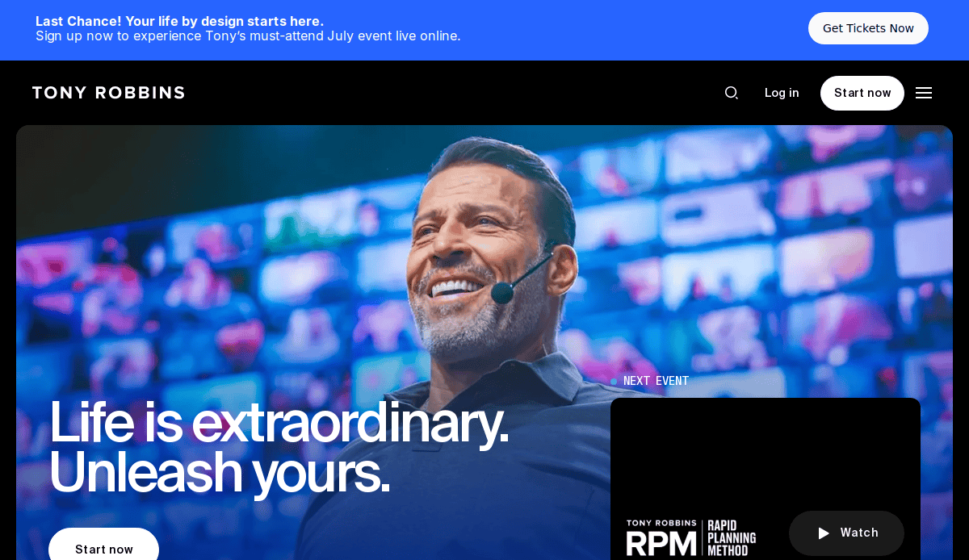
Task: Play the RPM video with Watch button
Action: (846, 533)
